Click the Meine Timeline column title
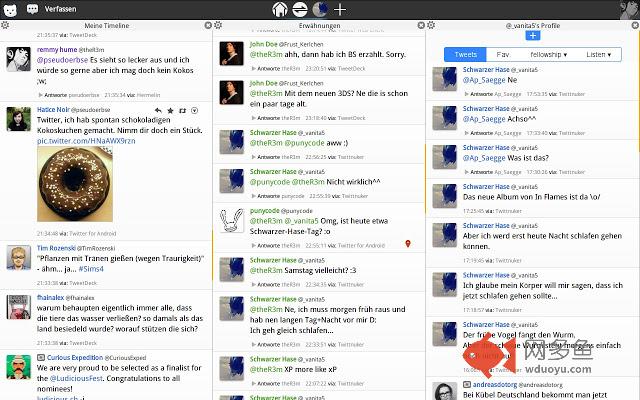 click(x=107, y=25)
